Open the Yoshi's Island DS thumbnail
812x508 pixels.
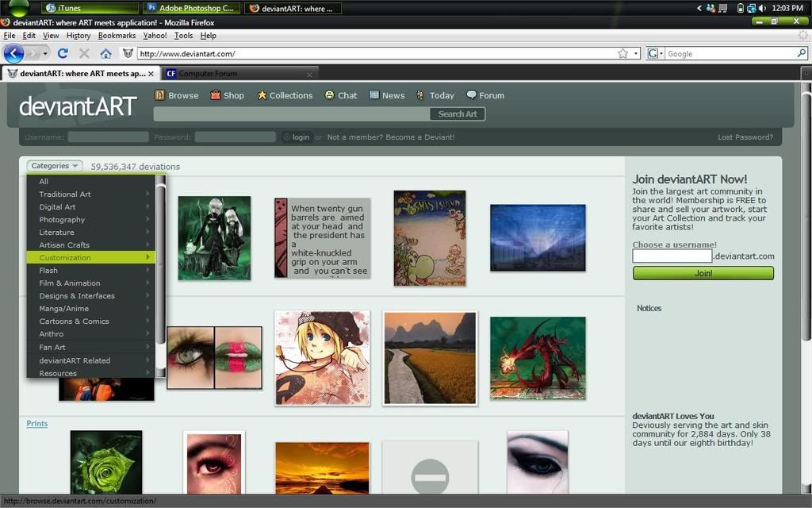pyautogui.click(x=429, y=238)
